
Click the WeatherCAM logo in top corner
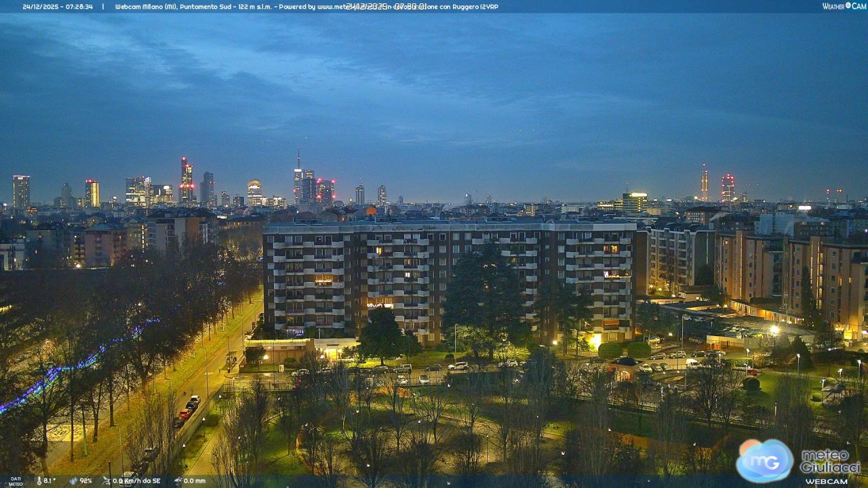844,6
